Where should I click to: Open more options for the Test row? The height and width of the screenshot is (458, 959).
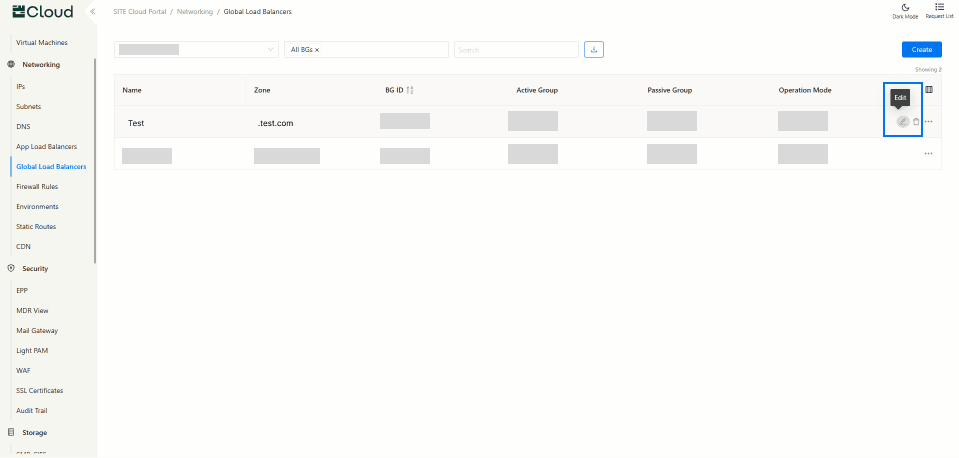click(x=929, y=122)
